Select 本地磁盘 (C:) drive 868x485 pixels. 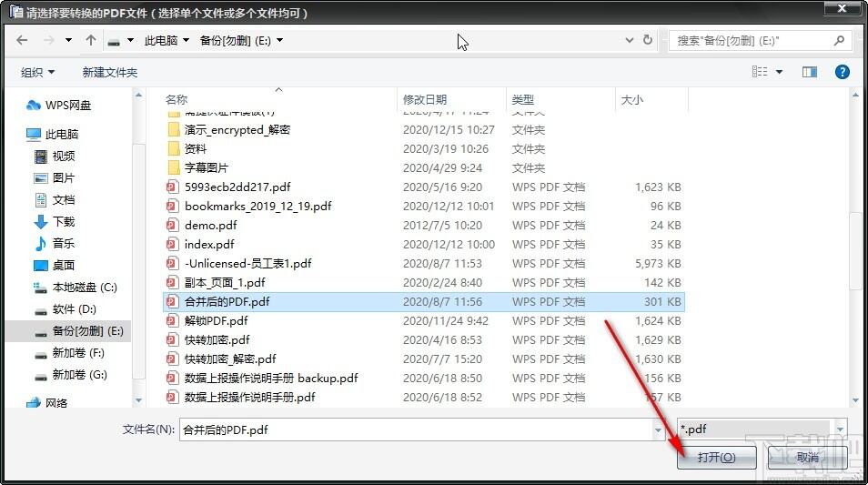(x=76, y=288)
